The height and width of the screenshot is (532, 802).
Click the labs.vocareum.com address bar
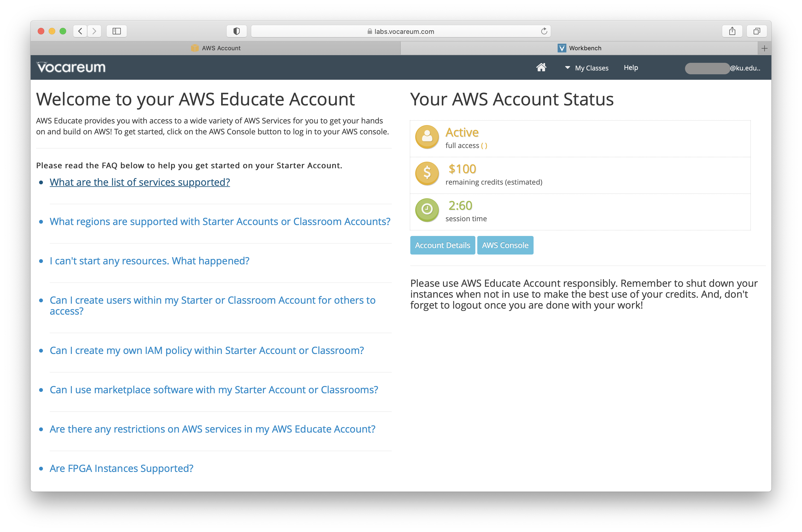[401, 32]
